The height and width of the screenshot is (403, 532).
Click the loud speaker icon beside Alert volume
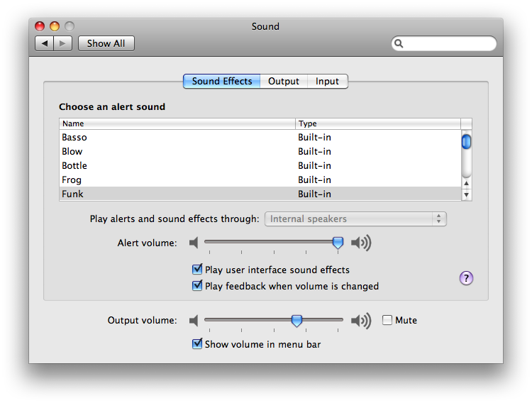tap(361, 243)
